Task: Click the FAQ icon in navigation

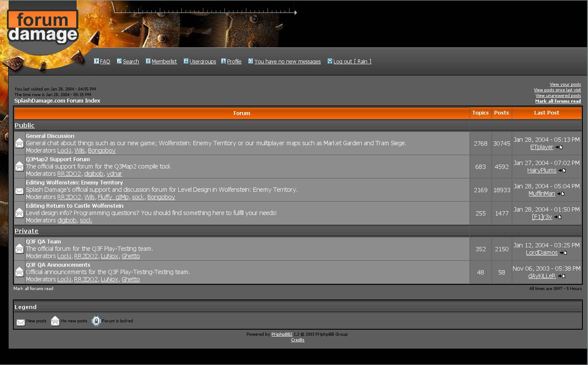Action: (96, 61)
